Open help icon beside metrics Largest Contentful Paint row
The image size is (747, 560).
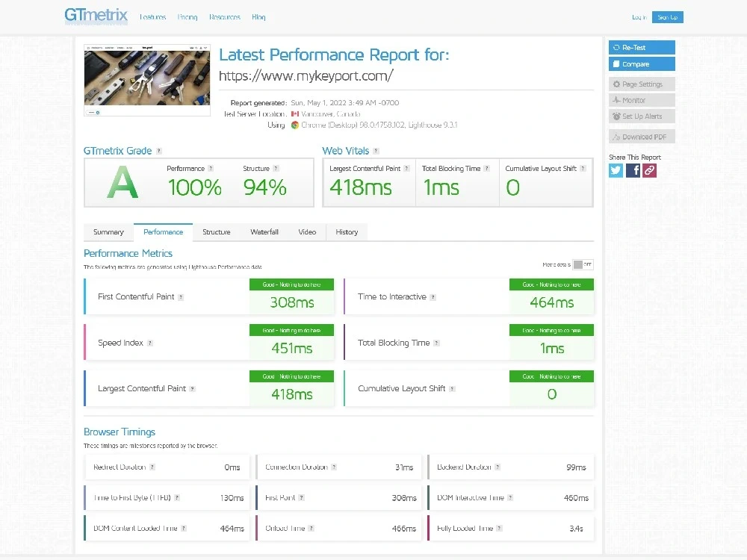193,389
